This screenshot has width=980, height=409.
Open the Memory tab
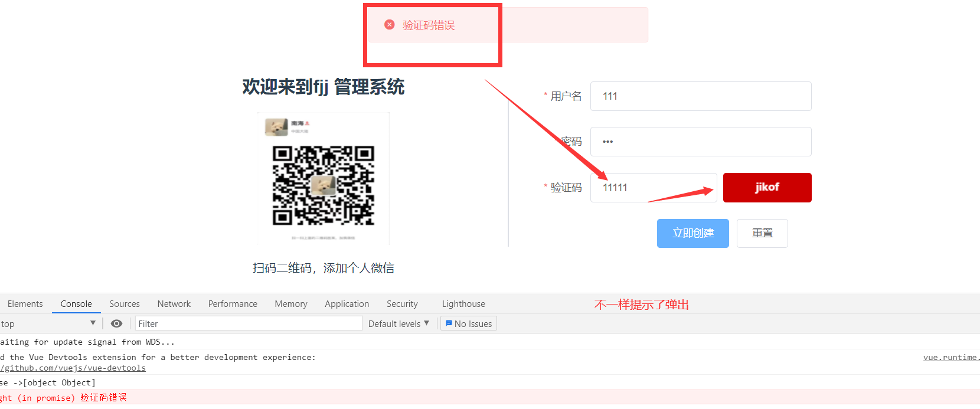(291, 304)
